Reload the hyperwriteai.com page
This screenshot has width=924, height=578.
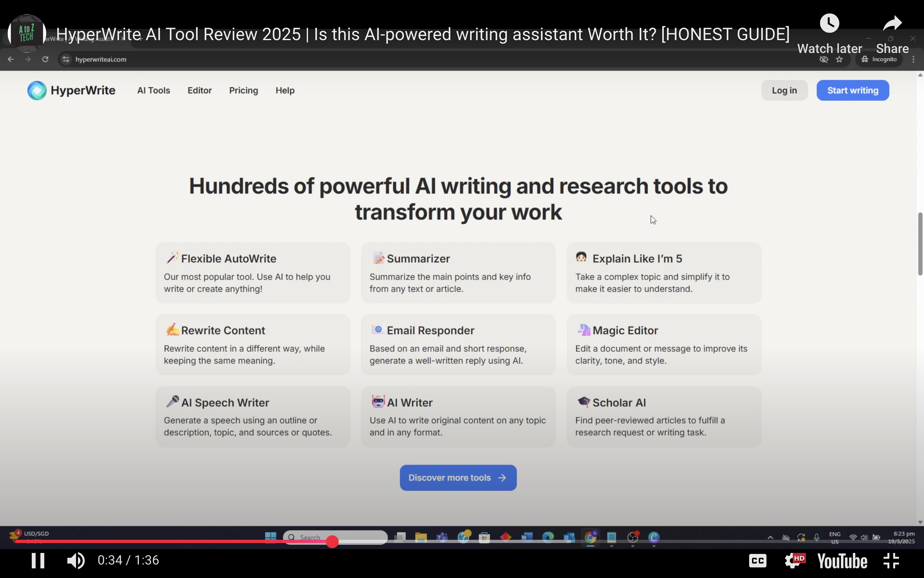[x=45, y=59]
